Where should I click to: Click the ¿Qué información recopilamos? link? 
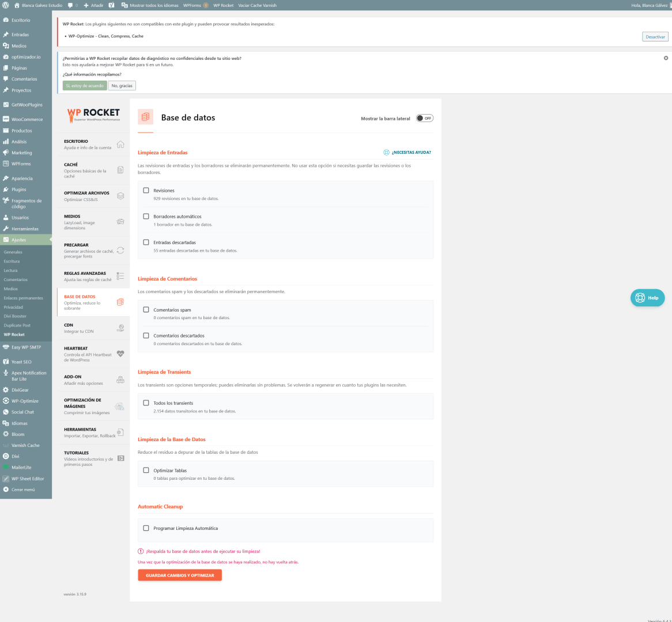(92, 74)
